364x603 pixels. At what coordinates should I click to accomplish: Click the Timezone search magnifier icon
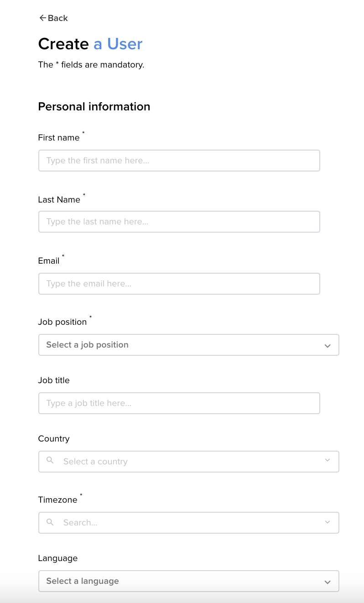pos(50,521)
